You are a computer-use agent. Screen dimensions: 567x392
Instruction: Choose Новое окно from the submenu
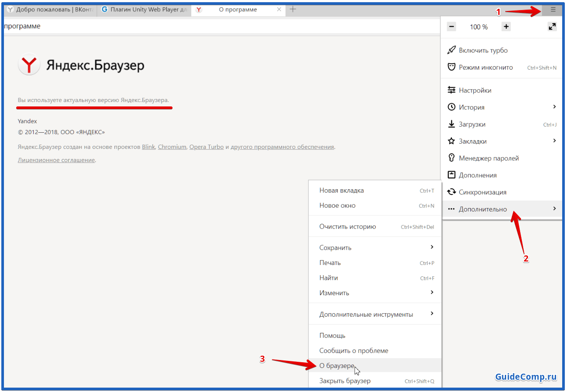point(375,205)
